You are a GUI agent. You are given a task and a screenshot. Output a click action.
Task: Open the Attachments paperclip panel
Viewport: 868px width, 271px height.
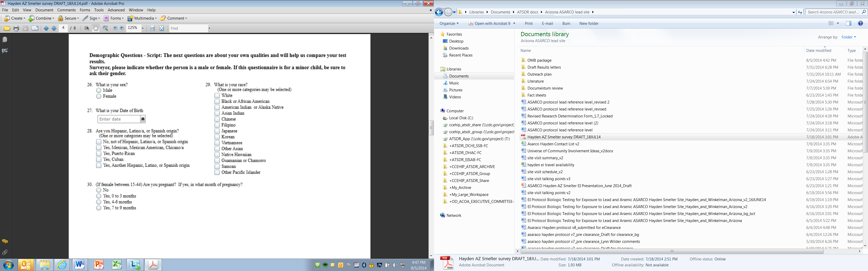5,252
